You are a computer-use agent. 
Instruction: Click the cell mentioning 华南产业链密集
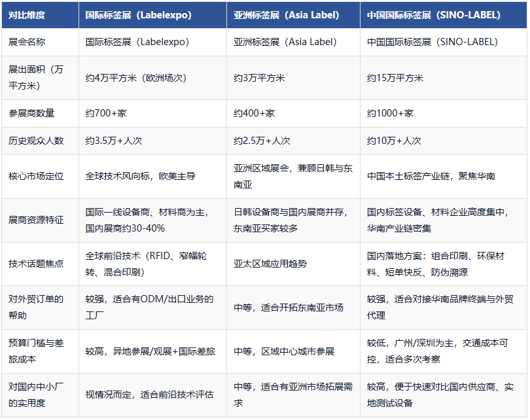click(444, 220)
